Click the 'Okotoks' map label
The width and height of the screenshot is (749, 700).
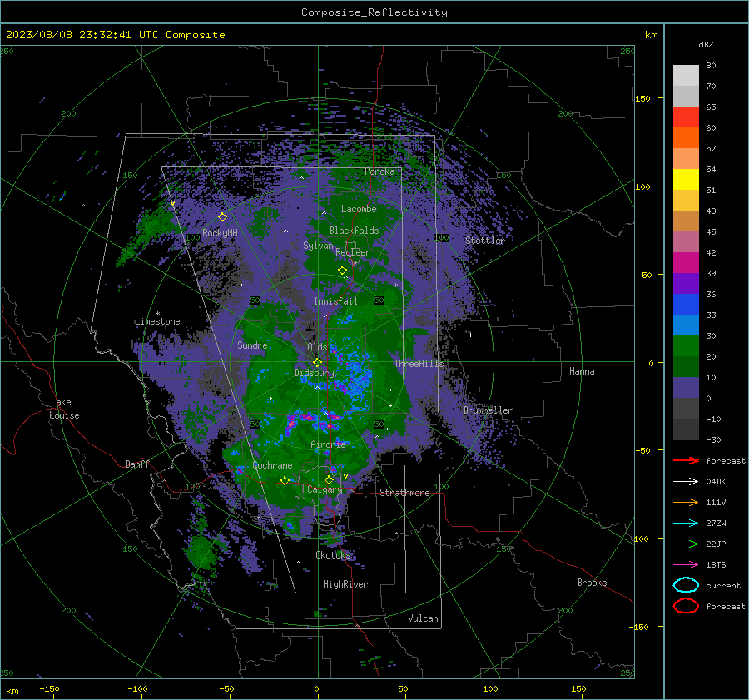point(333,554)
